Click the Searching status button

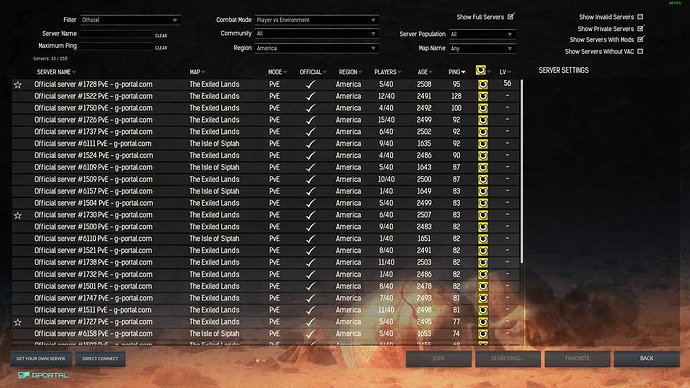[508, 359]
